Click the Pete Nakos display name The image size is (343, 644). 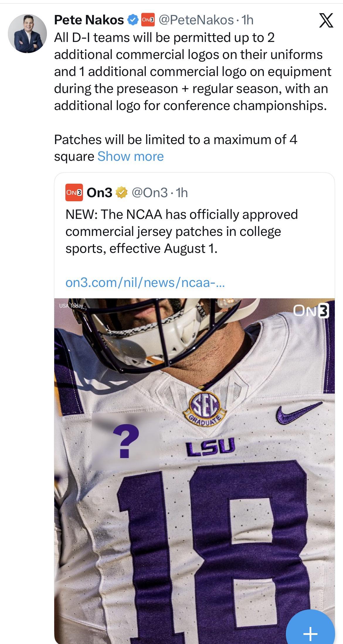[89, 20]
